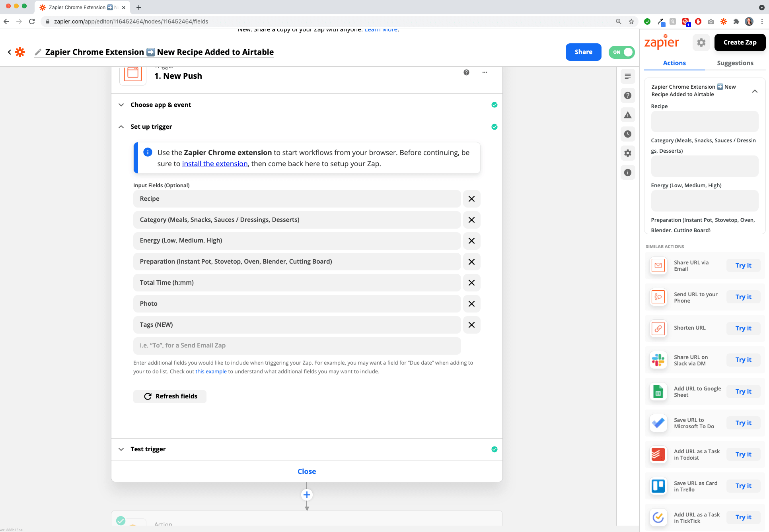Toggle the Zap ON switch off
The image size is (769, 532).
pos(621,52)
